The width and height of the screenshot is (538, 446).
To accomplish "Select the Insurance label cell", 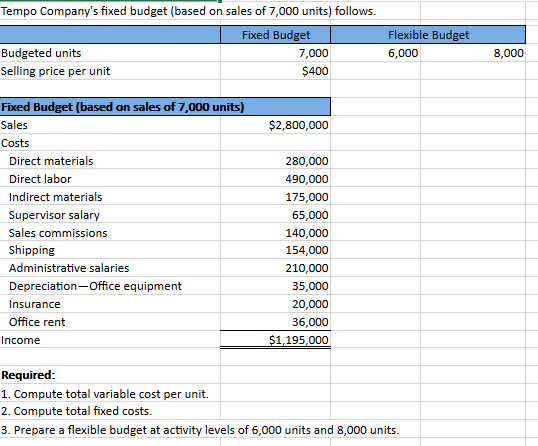I will pyautogui.click(x=110, y=304).
